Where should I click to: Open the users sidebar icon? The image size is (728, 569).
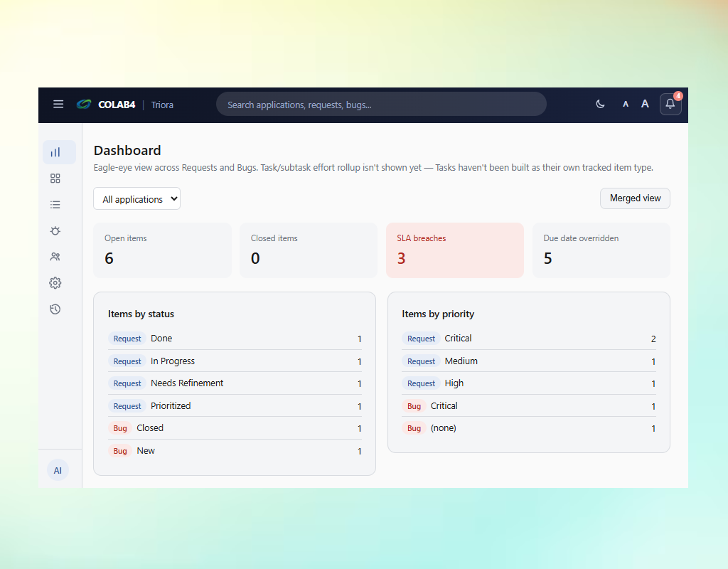(55, 257)
